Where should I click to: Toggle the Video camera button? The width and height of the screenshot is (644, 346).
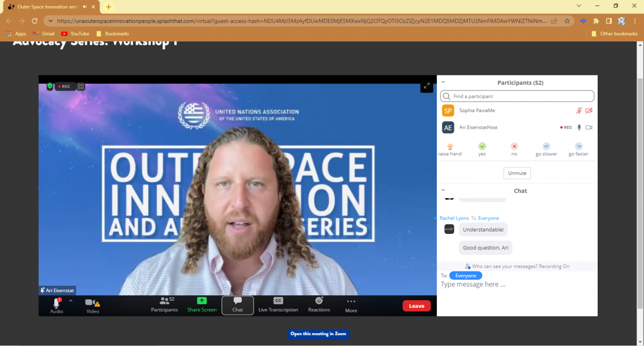[92, 305]
